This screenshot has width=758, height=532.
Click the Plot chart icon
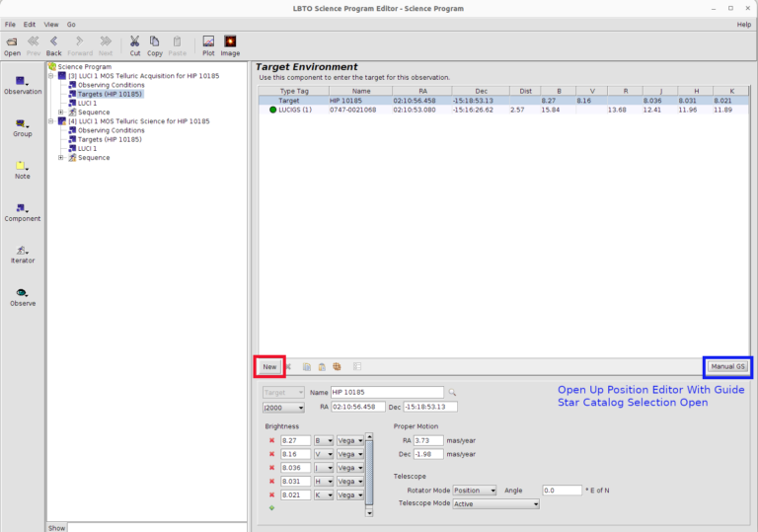208,41
